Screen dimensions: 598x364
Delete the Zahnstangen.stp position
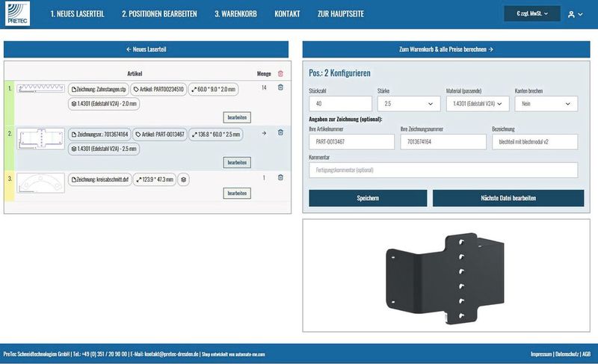[x=281, y=87]
